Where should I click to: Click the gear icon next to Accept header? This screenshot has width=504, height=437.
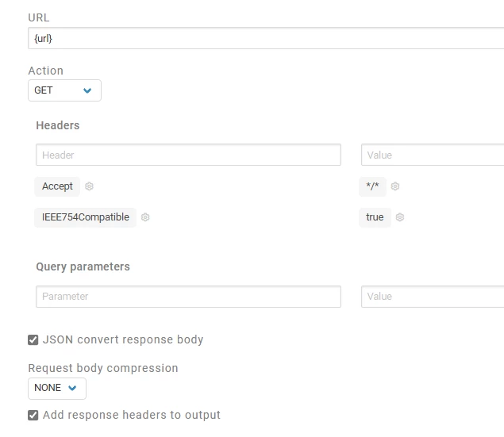[89, 186]
